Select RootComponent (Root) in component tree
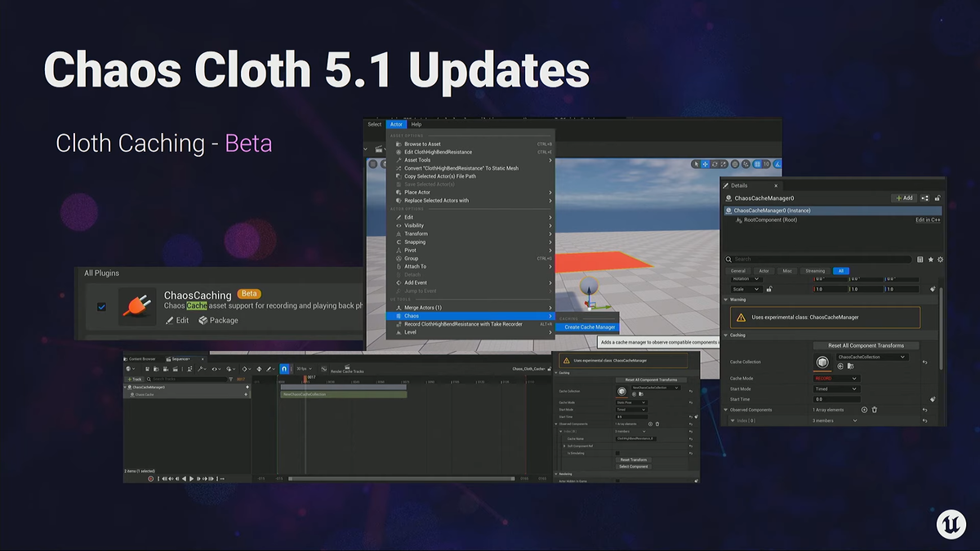The image size is (980, 551). tap(769, 220)
